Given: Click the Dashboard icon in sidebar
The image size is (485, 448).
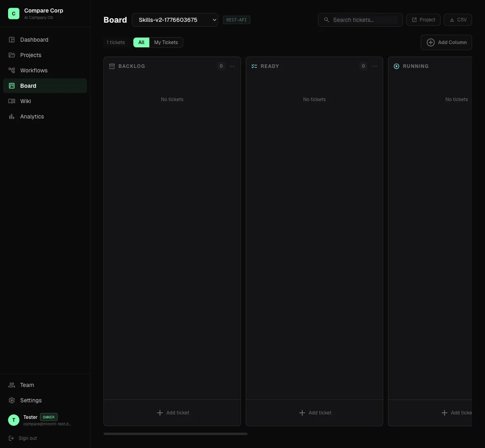Looking at the screenshot, I should point(12,40).
